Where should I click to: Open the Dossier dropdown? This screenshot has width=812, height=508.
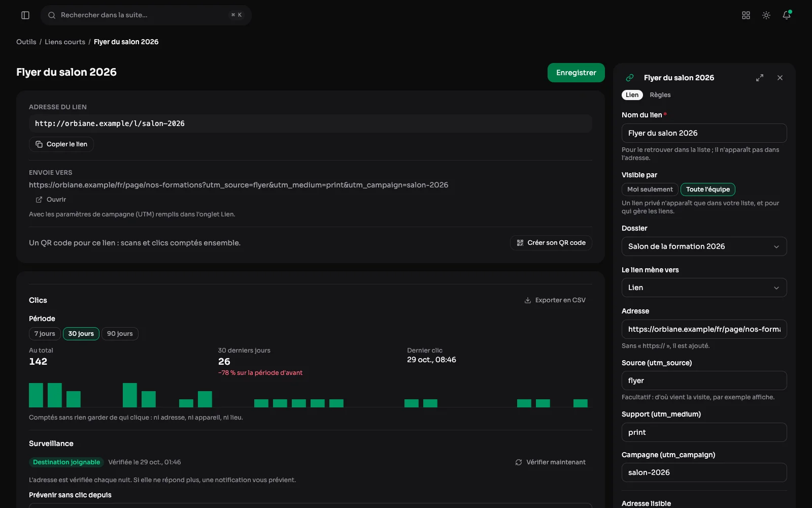coord(704,246)
